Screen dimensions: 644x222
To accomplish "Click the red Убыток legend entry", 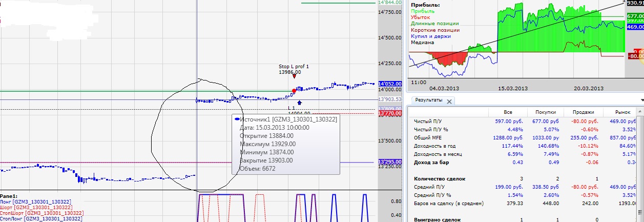I will 422,17.
